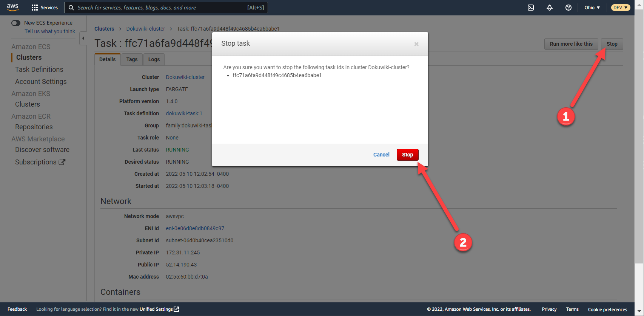Click external link icon beside Subscriptions

coord(62,162)
